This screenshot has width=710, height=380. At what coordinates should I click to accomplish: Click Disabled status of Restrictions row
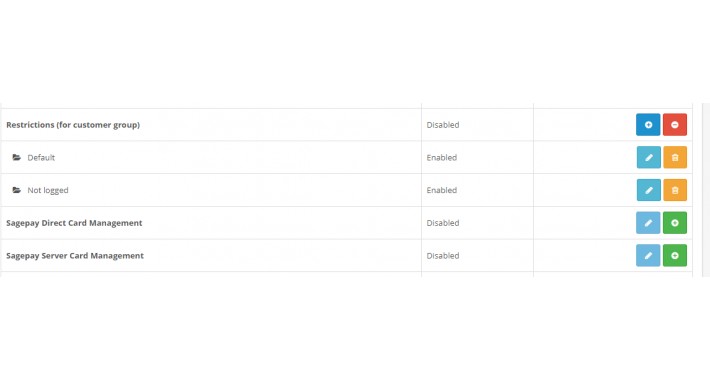(442, 125)
